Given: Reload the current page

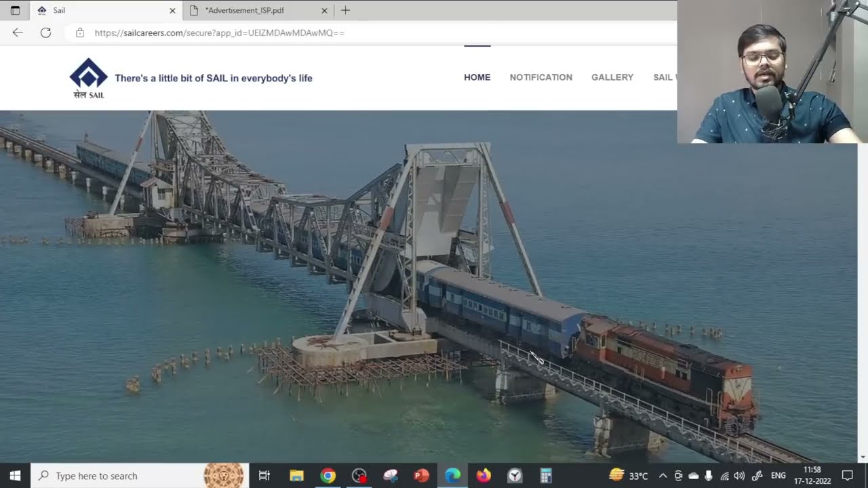Looking at the screenshot, I should pos(45,33).
